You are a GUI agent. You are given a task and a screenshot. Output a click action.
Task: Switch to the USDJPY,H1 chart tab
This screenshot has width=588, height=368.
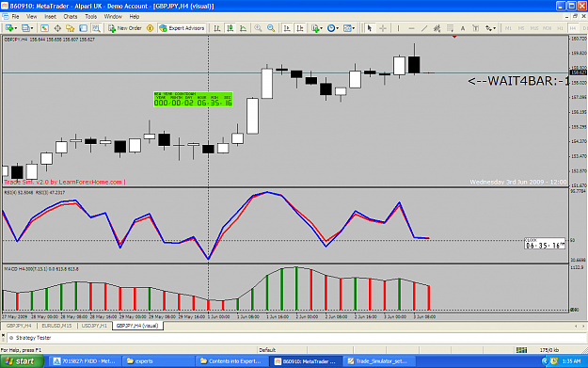coord(94,326)
